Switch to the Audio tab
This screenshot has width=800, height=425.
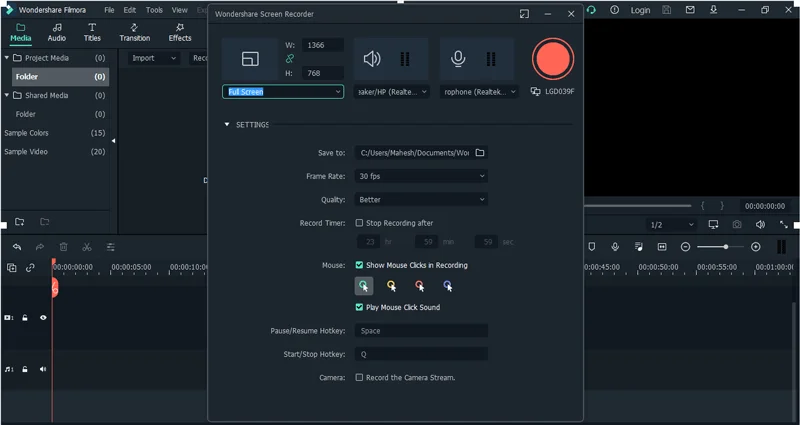click(57, 32)
